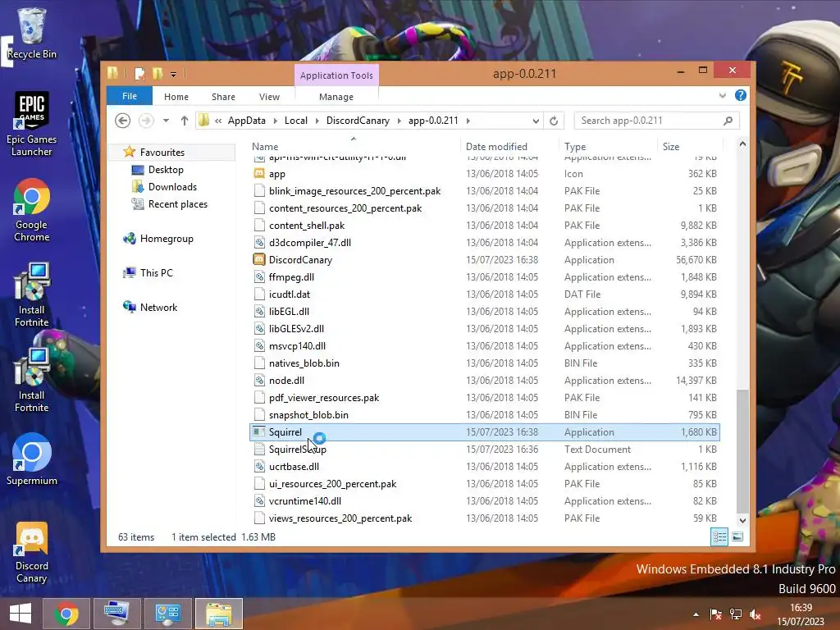
Task: Open Customize Quick Access Toolbar dropdown
Action: tap(174, 75)
